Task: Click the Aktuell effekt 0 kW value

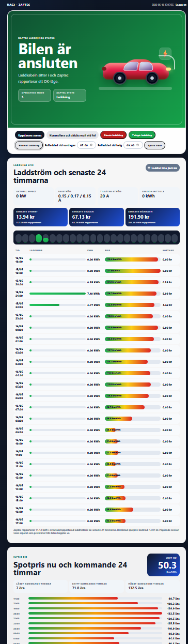Action: (x=21, y=196)
